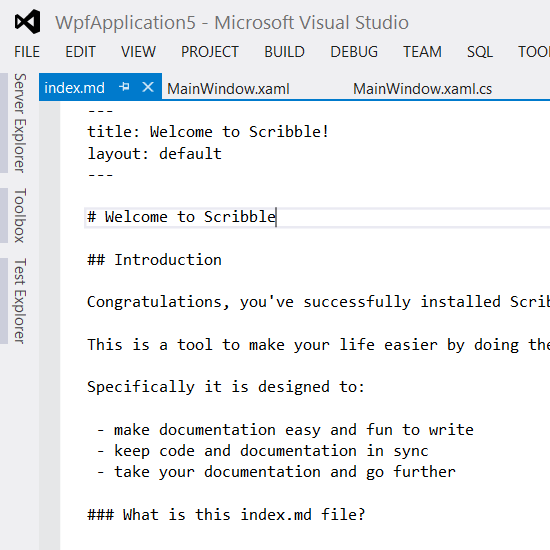Pin the index.md tab

coord(124,87)
